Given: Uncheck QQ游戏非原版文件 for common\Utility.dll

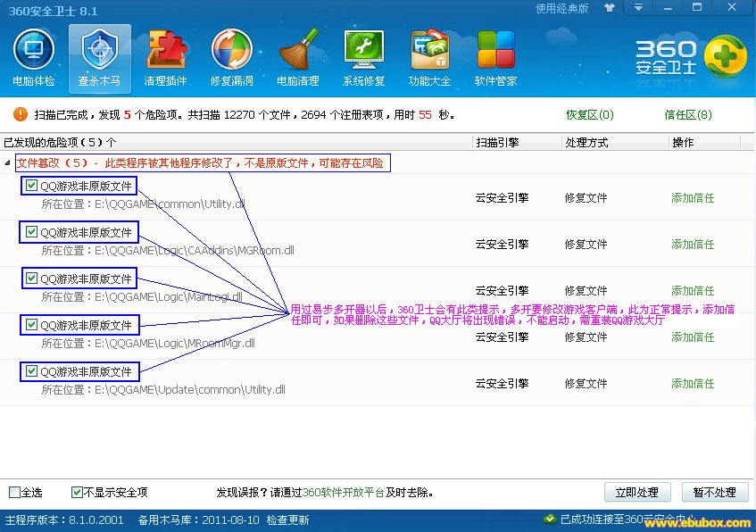Looking at the screenshot, I should click(x=31, y=185).
